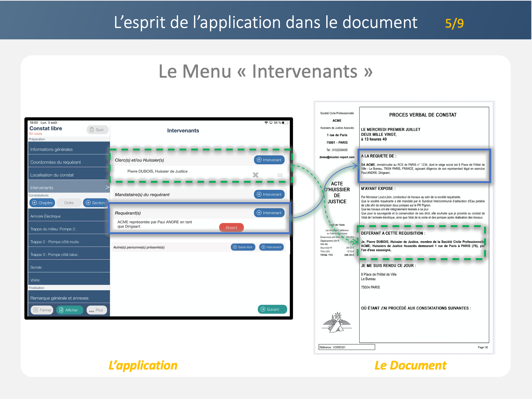This screenshot has width=532, height=399.
Task: Close the constat with Fermer
Action: (42, 310)
